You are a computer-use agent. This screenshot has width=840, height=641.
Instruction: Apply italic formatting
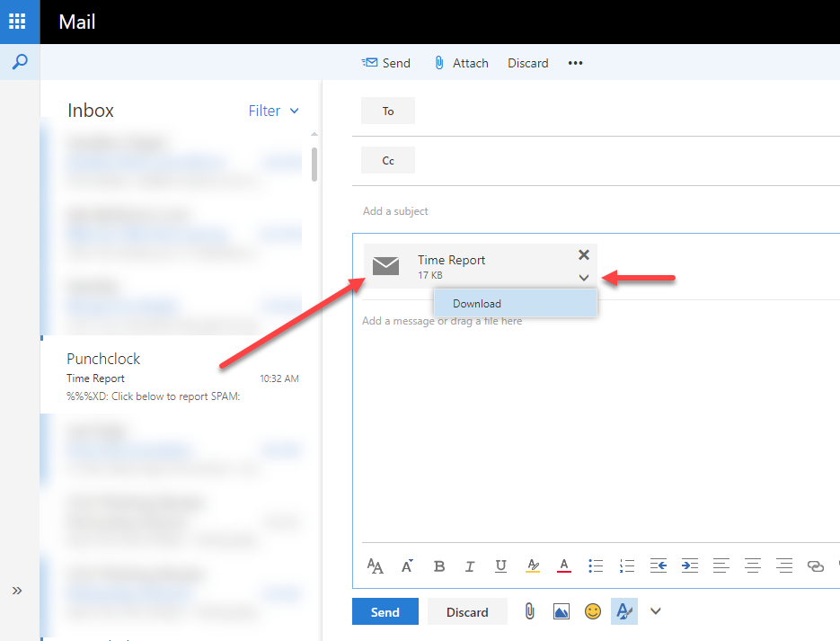point(470,566)
